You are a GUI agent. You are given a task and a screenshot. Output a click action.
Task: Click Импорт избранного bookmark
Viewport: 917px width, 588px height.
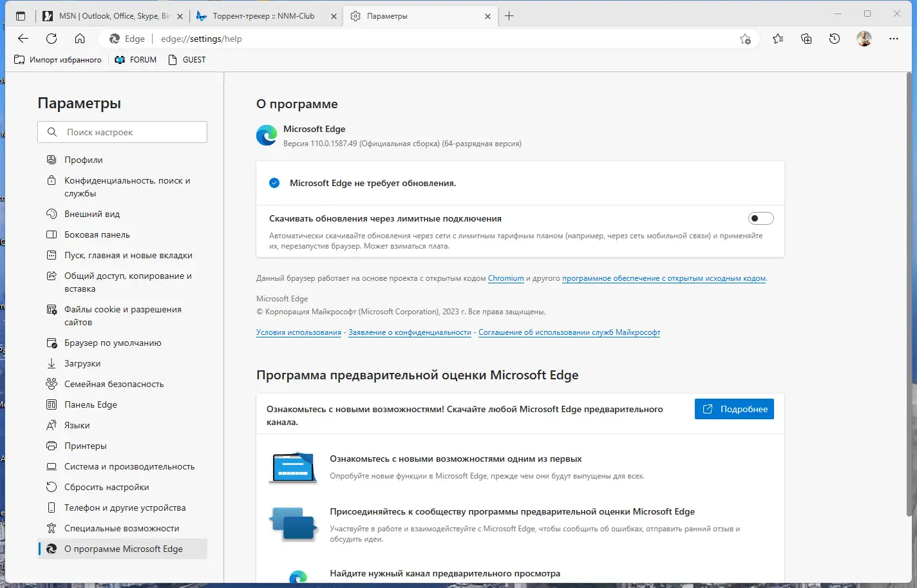pos(58,60)
